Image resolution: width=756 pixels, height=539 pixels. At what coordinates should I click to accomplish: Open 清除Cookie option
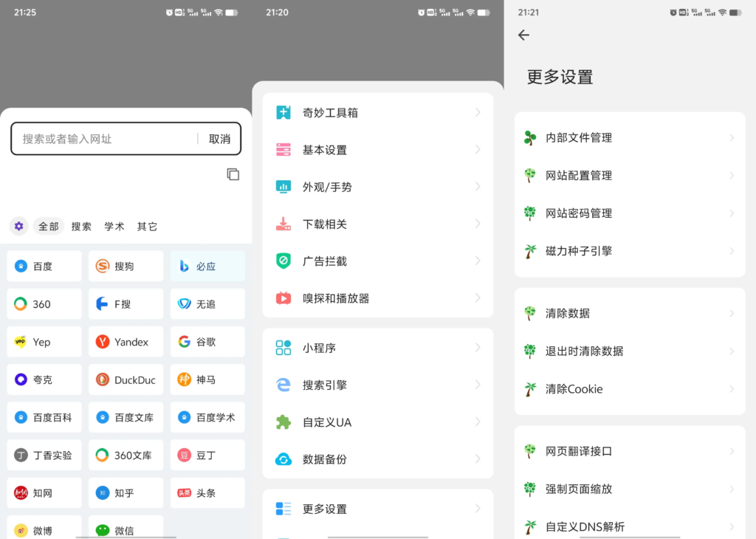pyautogui.click(x=630, y=389)
